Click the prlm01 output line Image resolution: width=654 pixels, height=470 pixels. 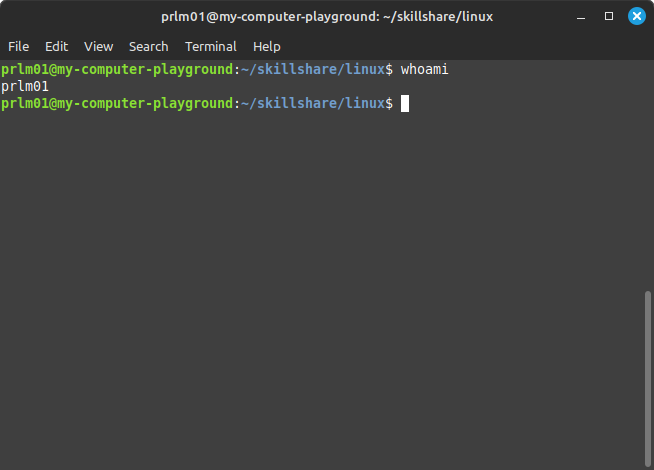[25, 86]
